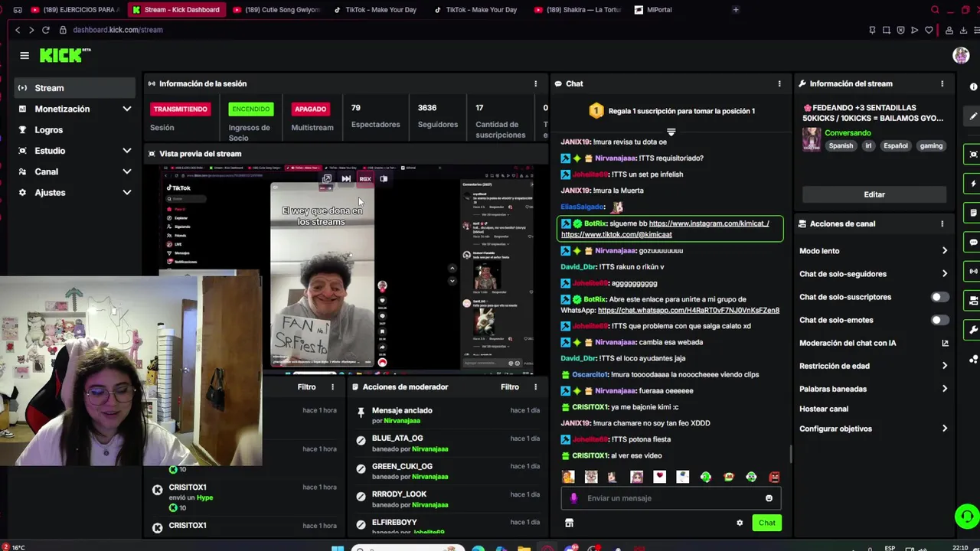980x551 pixels.
Task: Open Acciones de canal three-dot menu
Action: point(942,223)
